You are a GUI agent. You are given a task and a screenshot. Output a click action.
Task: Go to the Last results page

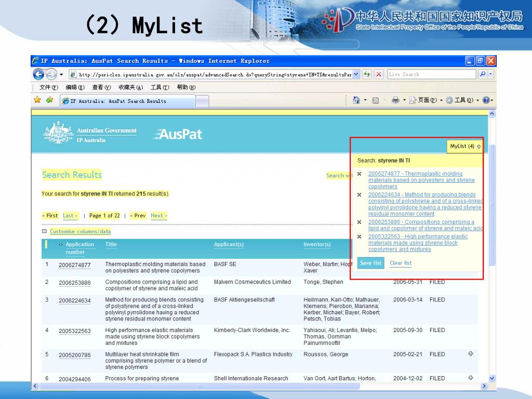(70, 216)
